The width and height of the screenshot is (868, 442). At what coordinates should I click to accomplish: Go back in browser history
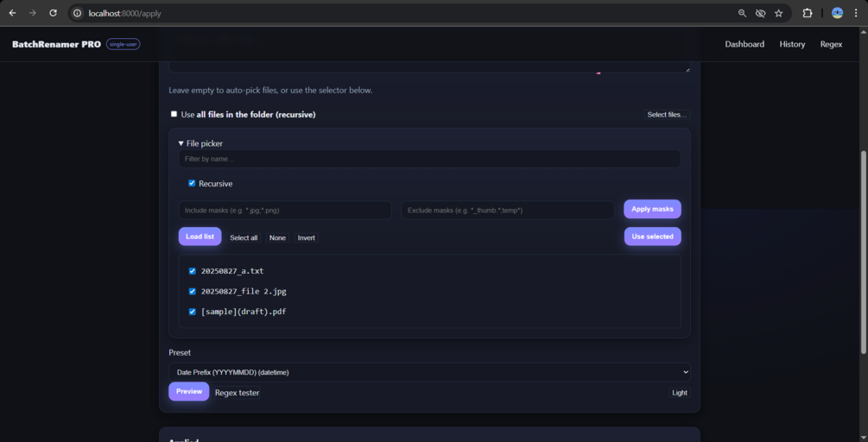coord(12,13)
